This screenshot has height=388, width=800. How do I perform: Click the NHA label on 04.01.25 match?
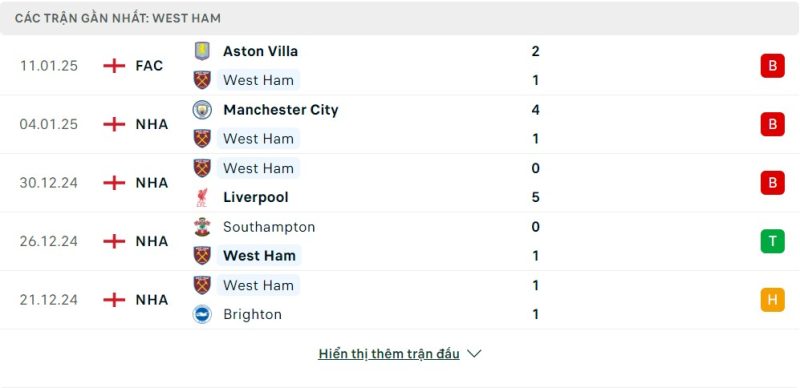pos(152,125)
